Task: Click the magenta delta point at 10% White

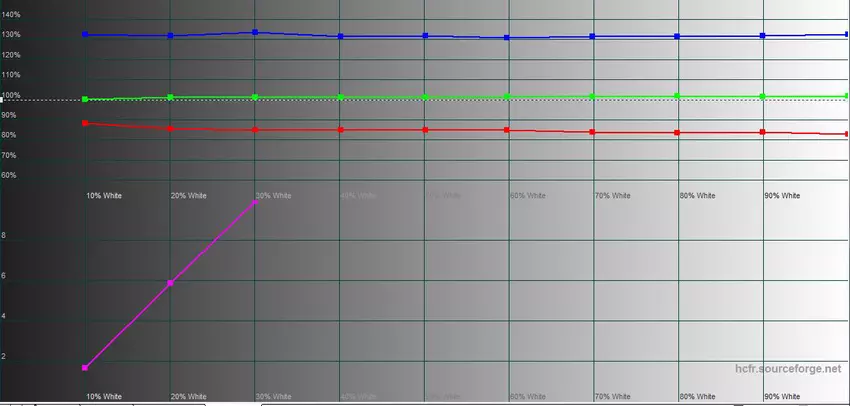Action: (x=85, y=368)
